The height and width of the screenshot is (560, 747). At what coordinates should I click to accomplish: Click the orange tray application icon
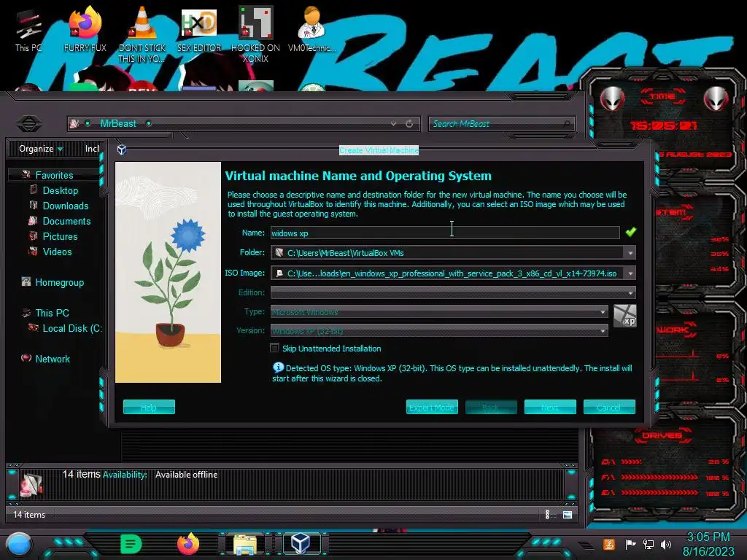[609, 544]
